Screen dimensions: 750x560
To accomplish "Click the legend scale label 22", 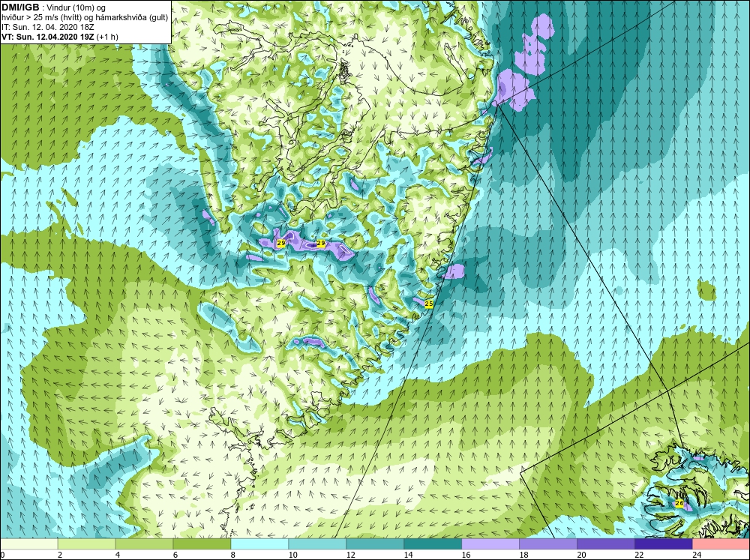I will pyautogui.click(x=639, y=555).
